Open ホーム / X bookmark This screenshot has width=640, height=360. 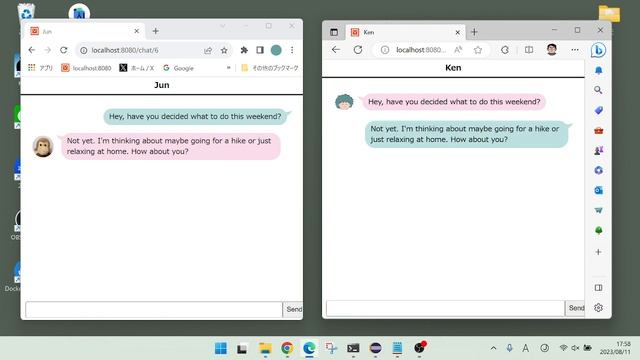[137, 68]
